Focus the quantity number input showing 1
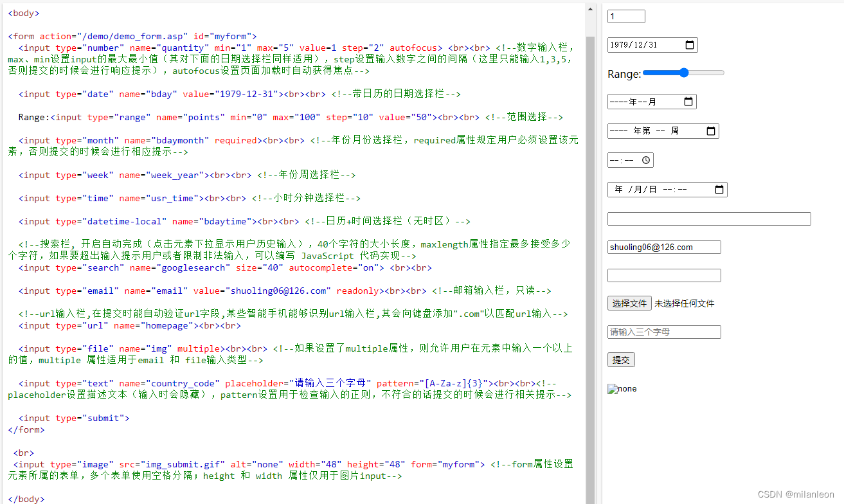This screenshot has width=844, height=504. [626, 17]
